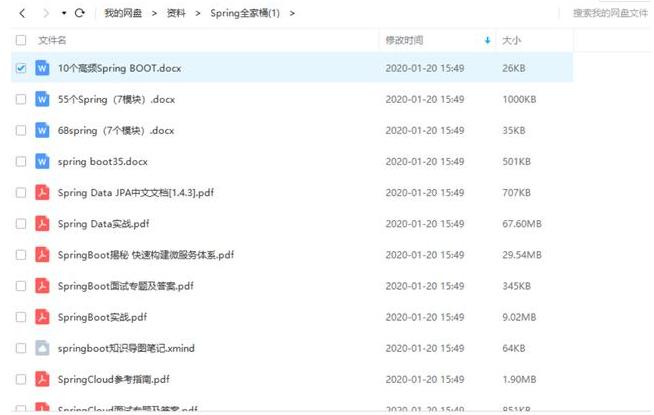Click PDF icon of SpringCloud参考指南.pdf
Image resolution: width=654 pixels, height=415 pixels.
pos(42,380)
